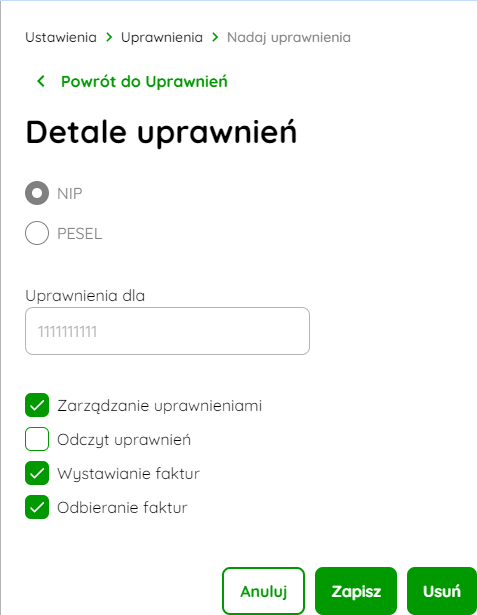This screenshot has height=615, width=477.
Task: Click the Odczyt uprawnień label
Action: click(124, 440)
